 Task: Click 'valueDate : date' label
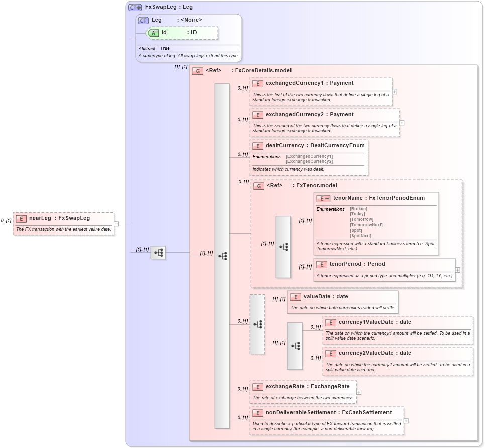coord(326,296)
